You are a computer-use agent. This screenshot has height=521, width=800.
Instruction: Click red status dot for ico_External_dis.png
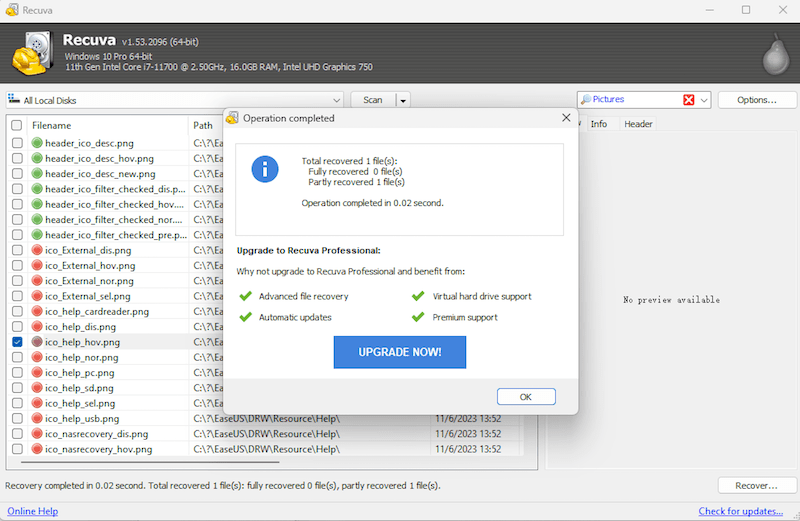pos(37,250)
